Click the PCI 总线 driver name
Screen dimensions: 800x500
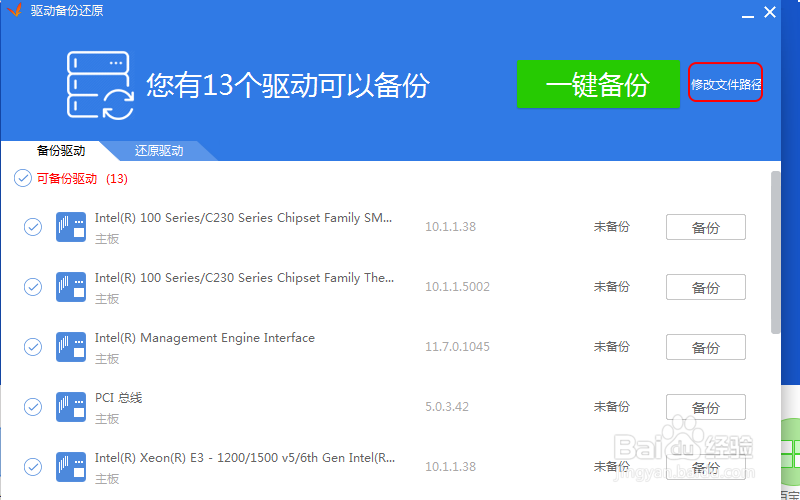coord(118,397)
